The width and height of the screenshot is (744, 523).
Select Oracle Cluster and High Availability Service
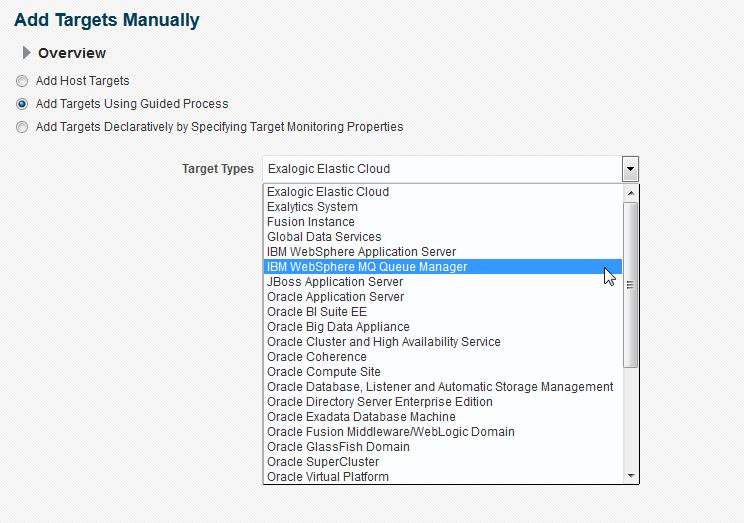point(443,342)
